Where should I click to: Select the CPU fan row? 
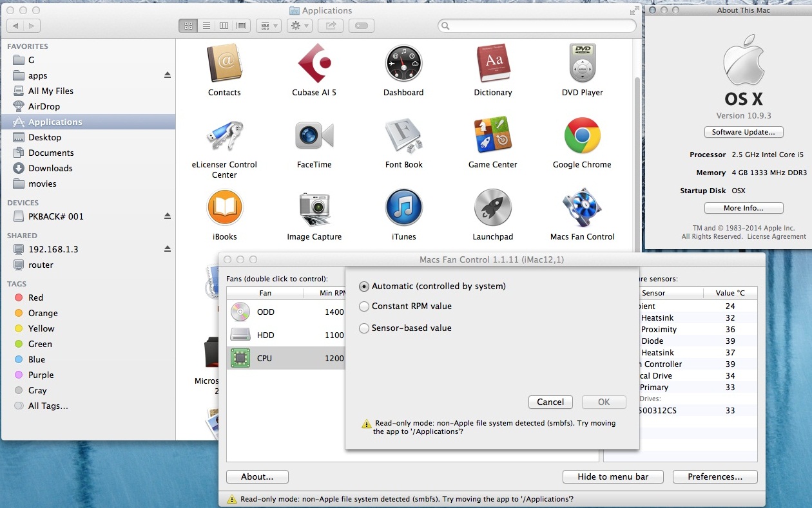pos(285,358)
